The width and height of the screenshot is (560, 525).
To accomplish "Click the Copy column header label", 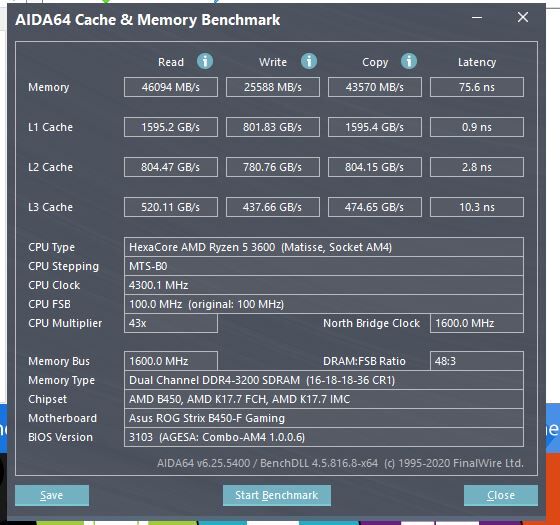I will [x=375, y=62].
